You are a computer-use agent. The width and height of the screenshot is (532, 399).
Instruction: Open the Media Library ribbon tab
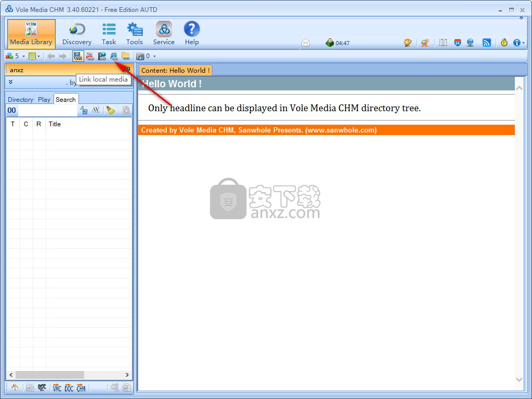coord(31,34)
